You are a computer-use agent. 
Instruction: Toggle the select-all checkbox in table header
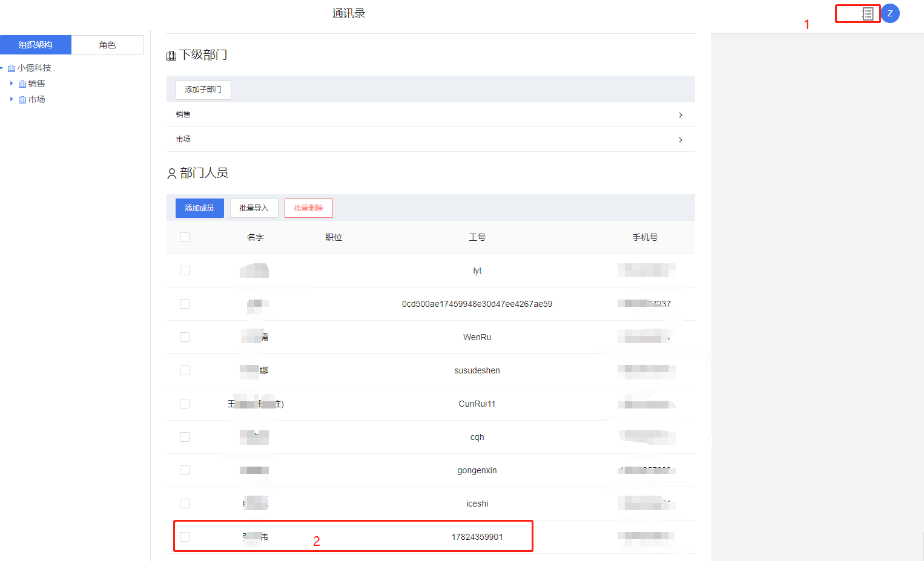[185, 237]
